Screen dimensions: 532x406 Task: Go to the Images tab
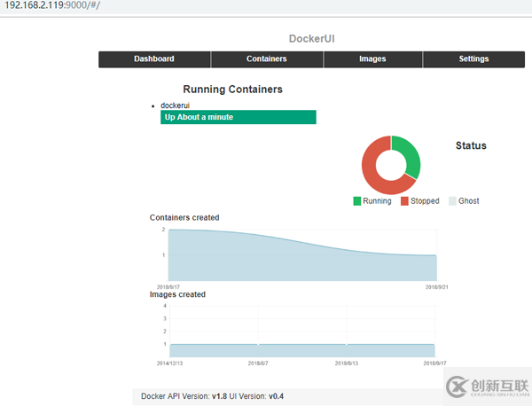372,59
